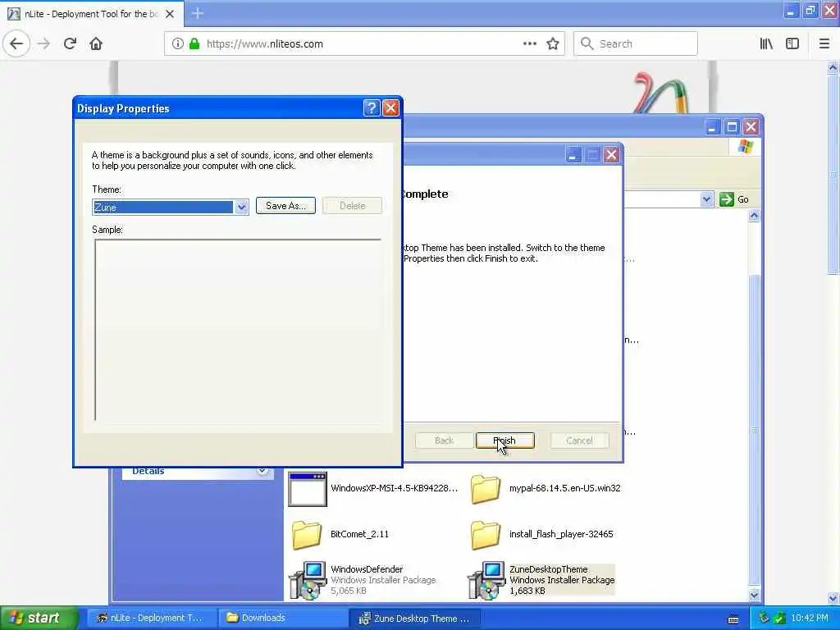Close the Display Properties dialog

point(391,108)
